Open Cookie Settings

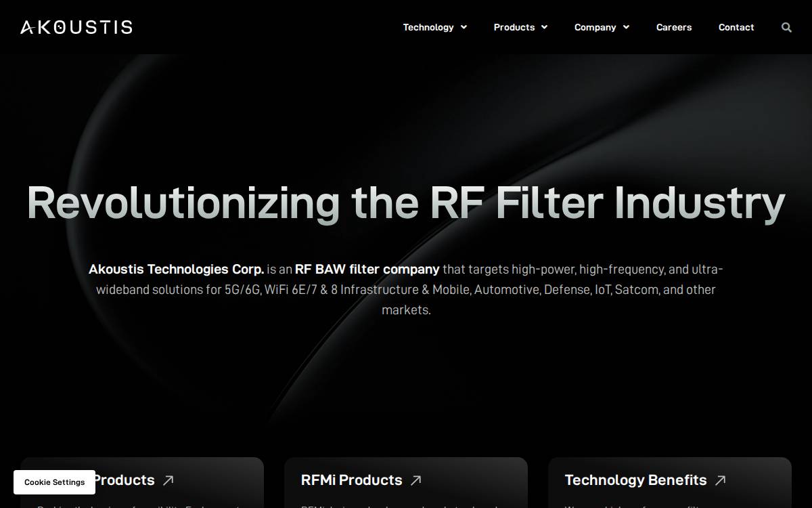point(55,482)
